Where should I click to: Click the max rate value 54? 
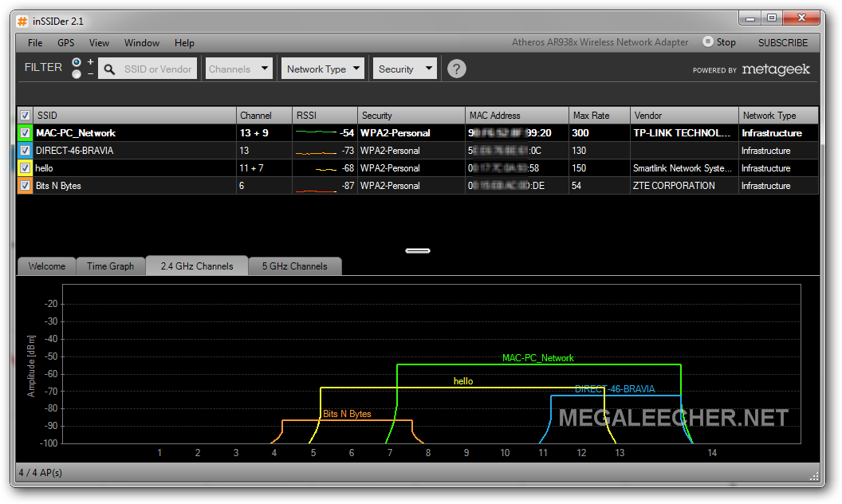coord(576,186)
